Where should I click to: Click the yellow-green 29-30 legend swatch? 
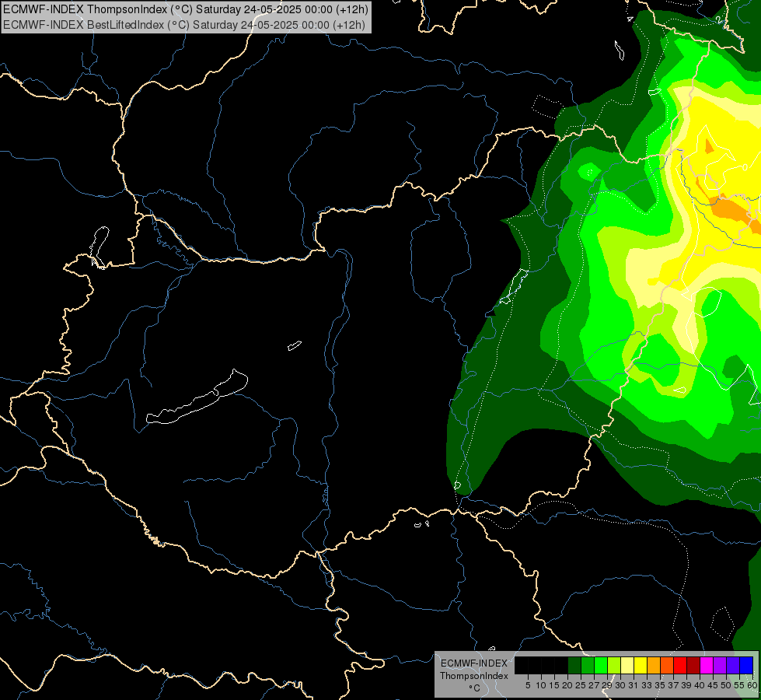click(x=614, y=665)
